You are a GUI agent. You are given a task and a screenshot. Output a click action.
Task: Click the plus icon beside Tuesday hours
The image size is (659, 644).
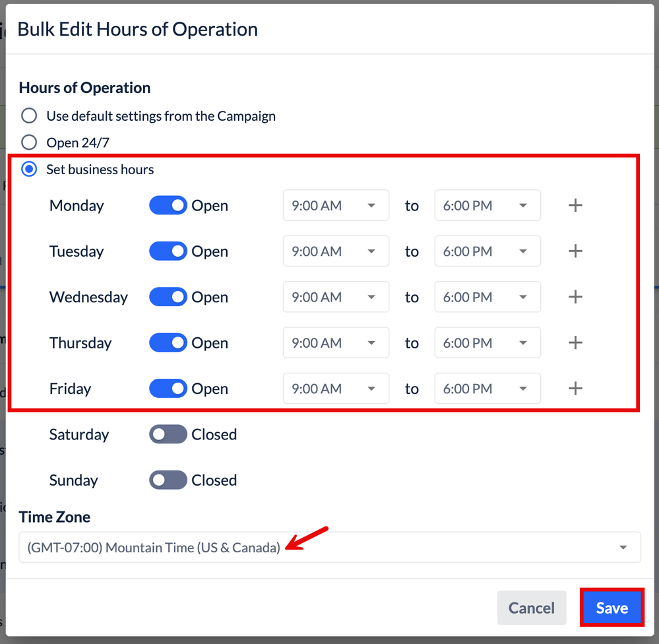tap(575, 251)
